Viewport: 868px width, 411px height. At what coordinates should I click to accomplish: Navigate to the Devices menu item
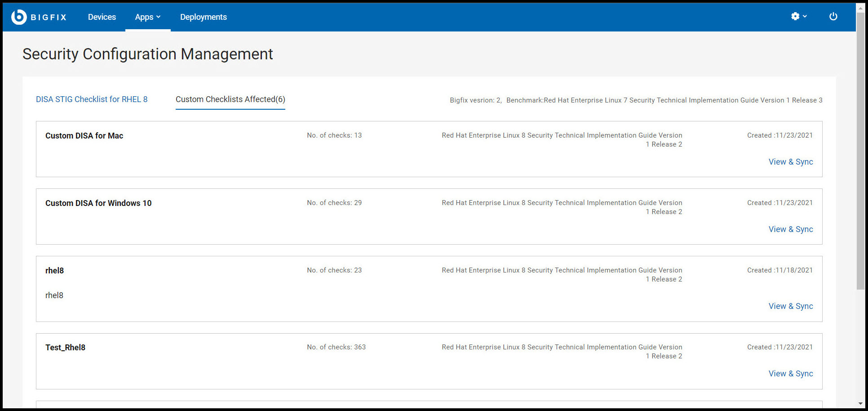(102, 17)
